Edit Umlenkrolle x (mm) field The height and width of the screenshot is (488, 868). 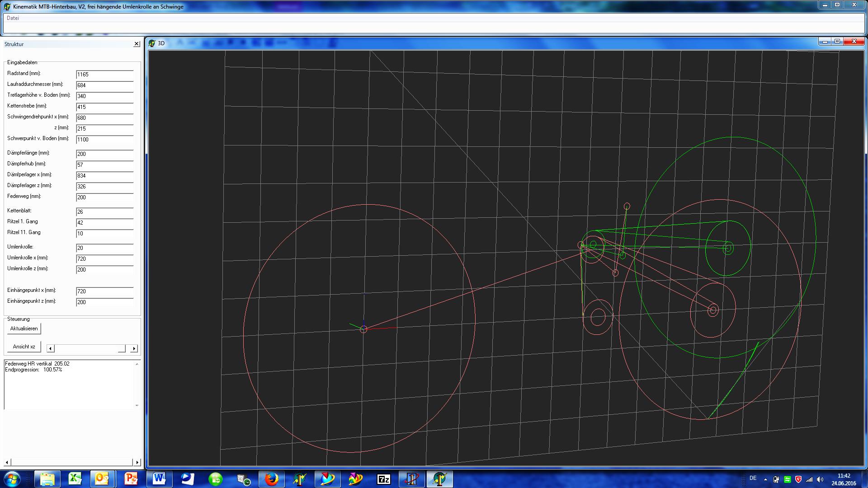[105, 259]
